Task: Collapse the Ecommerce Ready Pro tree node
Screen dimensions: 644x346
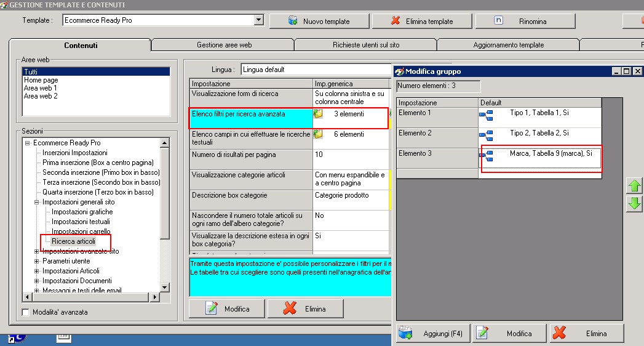Action: pyautogui.click(x=28, y=143)
